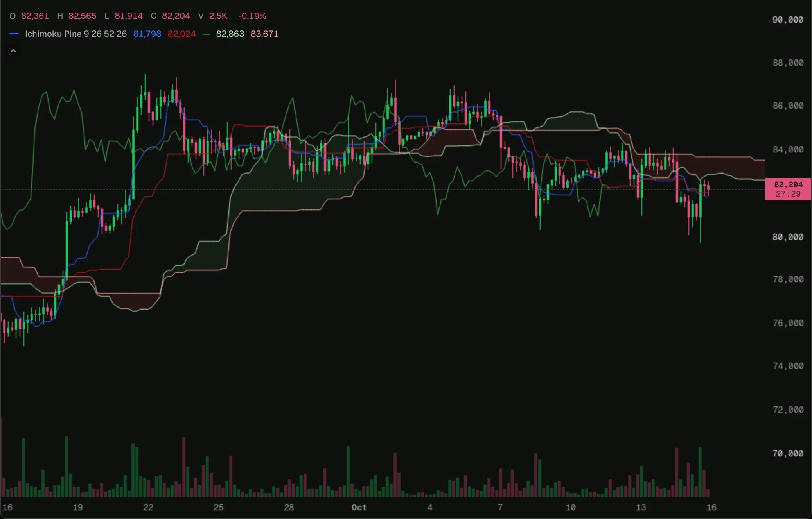Select the Ichimoku value 82,024

coord(181,34)
